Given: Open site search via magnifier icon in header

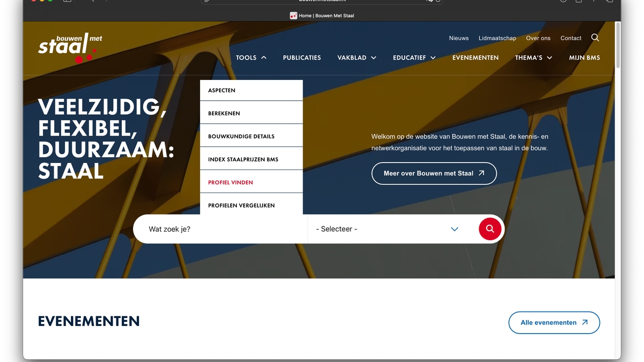Looking at the screenshot, I should click(595, 38).
